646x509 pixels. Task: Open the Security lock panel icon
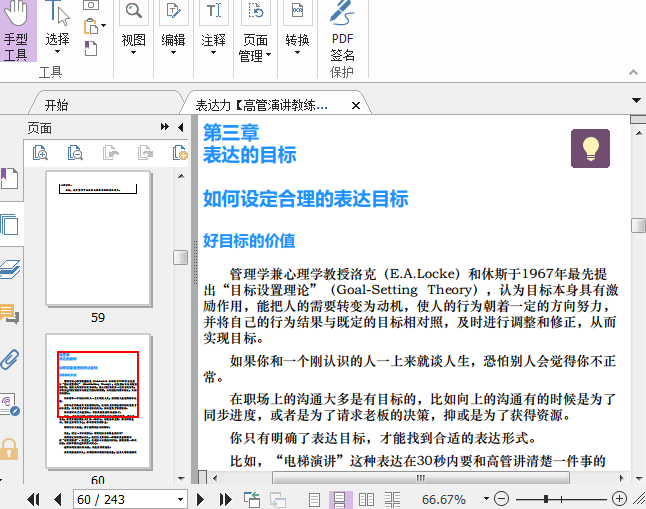[9, 449]
